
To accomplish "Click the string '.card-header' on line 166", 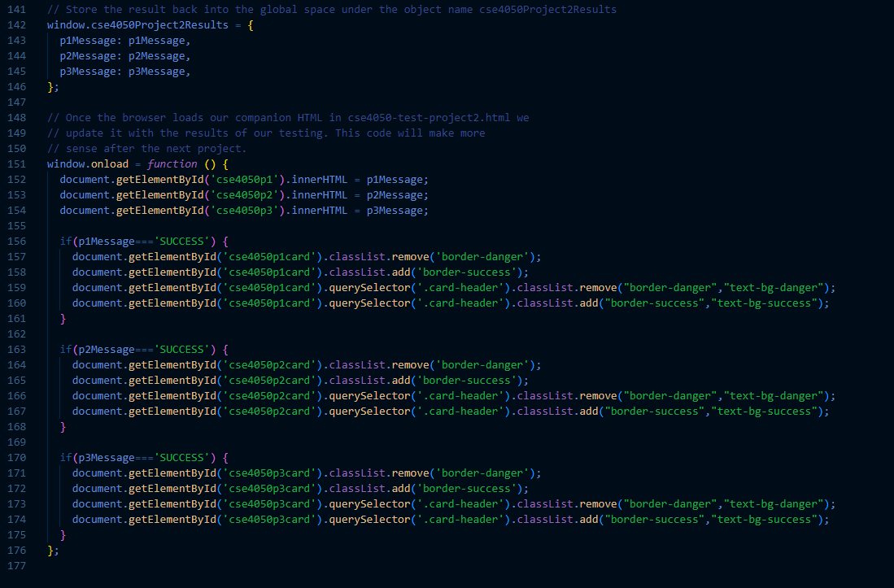I will click(460, 396).
